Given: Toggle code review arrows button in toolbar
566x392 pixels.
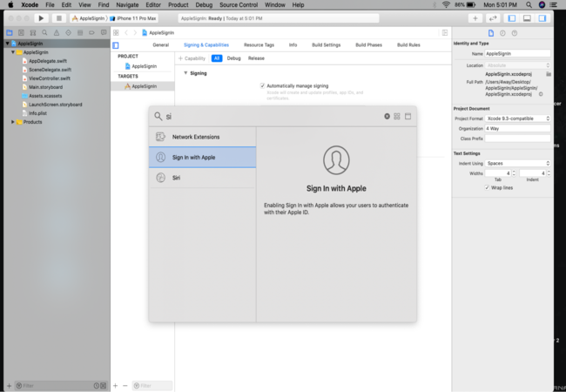Looking at the screenshot, I should click(x=492, y=18).
